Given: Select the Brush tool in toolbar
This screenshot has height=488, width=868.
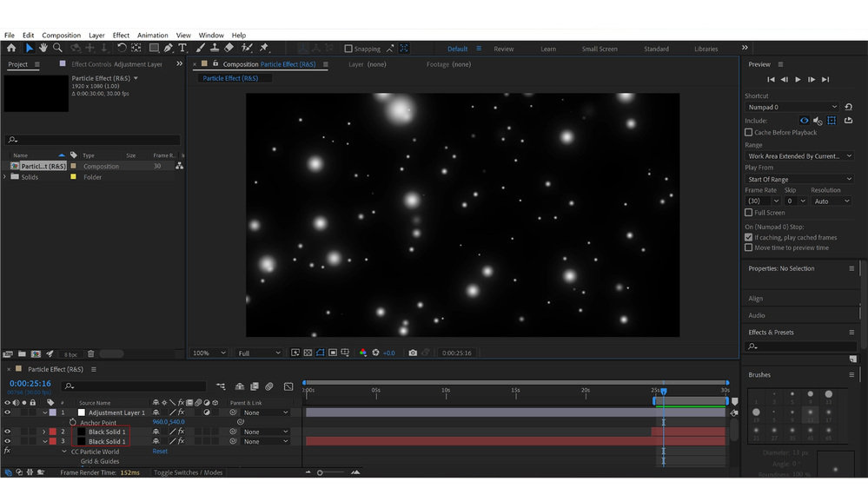Looking at the screenshot, I should tap(199, 49).
